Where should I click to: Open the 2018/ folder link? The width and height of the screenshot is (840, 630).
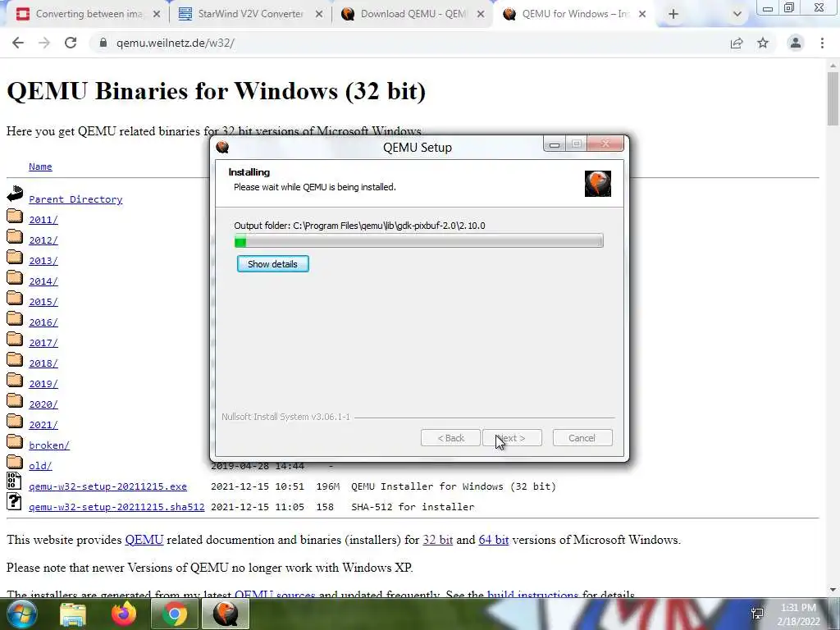[x=43, y=363]
